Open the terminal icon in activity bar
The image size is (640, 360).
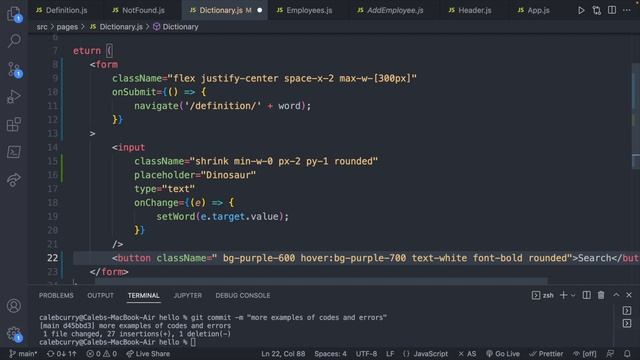pyautogui.click(x=14, y=152)
